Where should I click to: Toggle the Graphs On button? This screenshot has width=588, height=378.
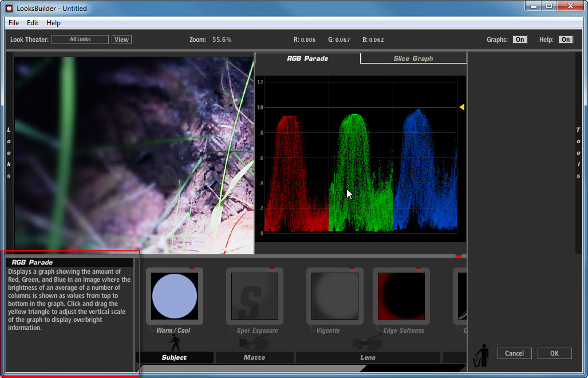coord(519,40)
